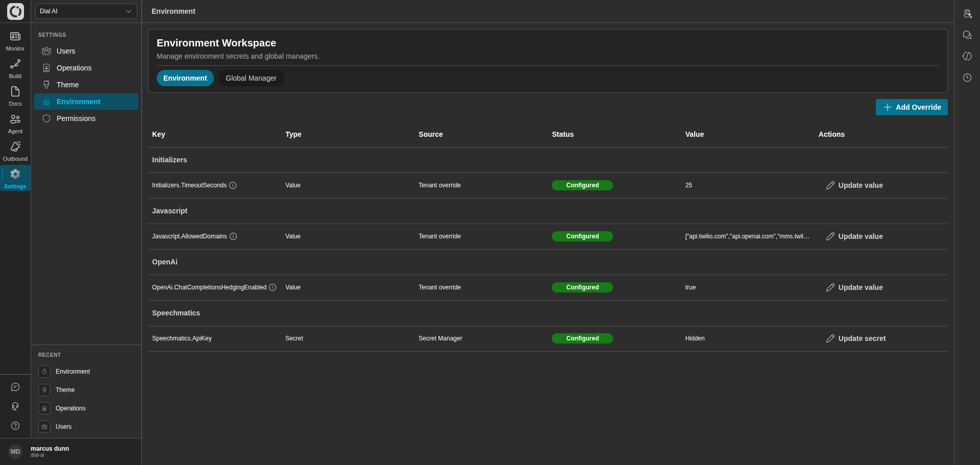The width and height of the screenshot is (980, 465).
Task: Open the Build section
Action: (15, 69)
